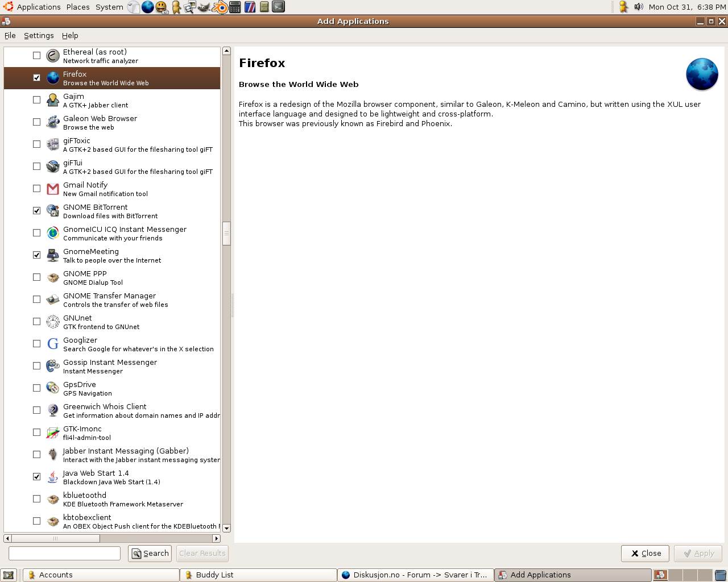Click the Apply button

coord(698,553)
